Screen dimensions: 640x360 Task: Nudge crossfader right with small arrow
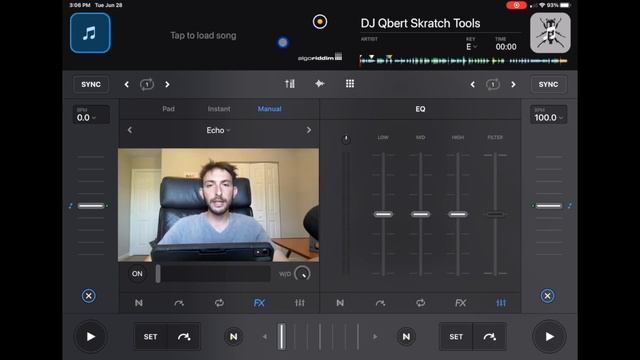point(375,337)
